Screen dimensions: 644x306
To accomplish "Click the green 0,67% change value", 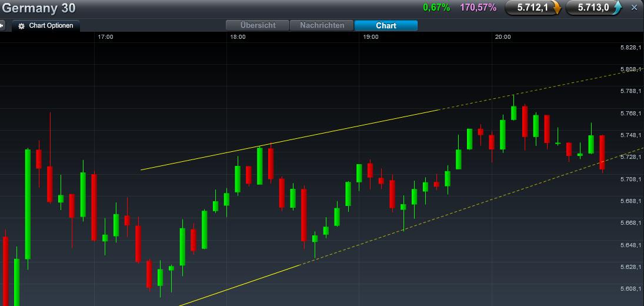I will pyautogui.click(x=436, y=8).
